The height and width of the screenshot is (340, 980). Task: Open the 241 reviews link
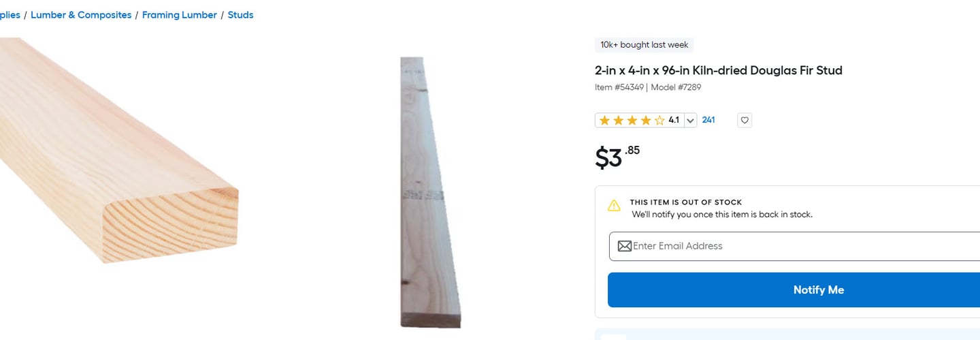click(x=708, y=120)
